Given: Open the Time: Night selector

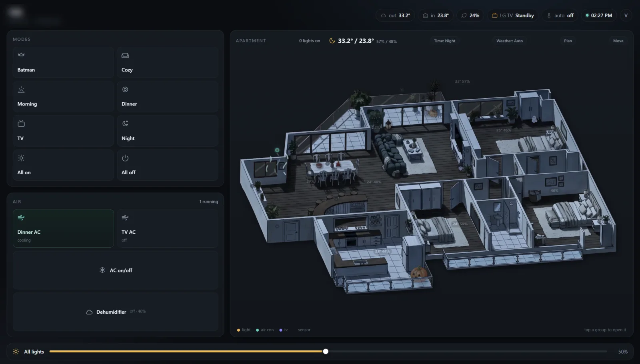Looking at the screenshot, I should click(444, 41).
